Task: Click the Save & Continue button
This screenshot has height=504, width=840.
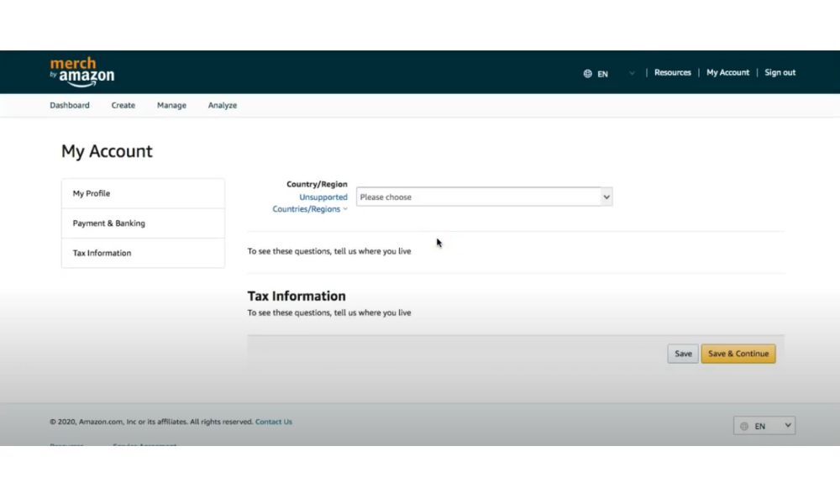Action: 738,354
